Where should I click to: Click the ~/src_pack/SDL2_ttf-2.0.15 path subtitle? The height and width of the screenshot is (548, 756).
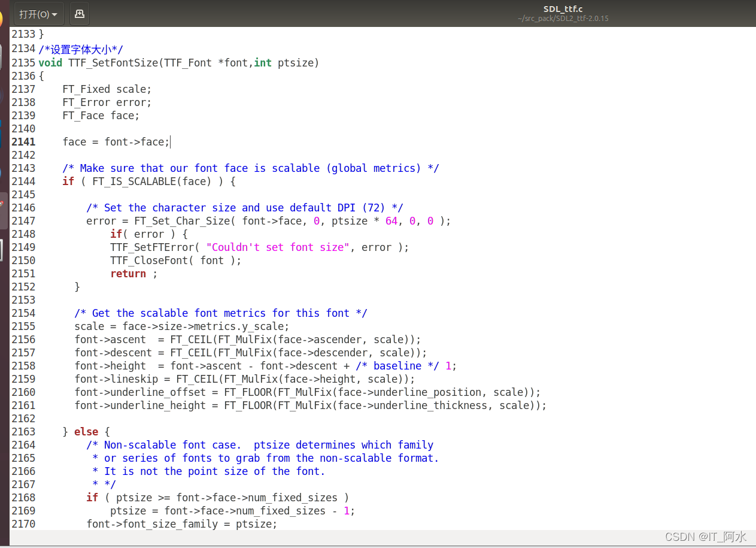(563, 19)
